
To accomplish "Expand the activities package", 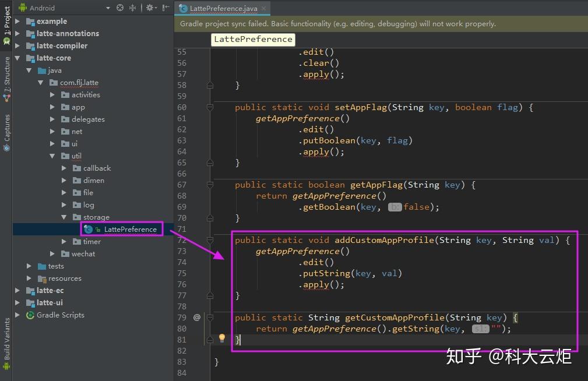I will [52, 95].
